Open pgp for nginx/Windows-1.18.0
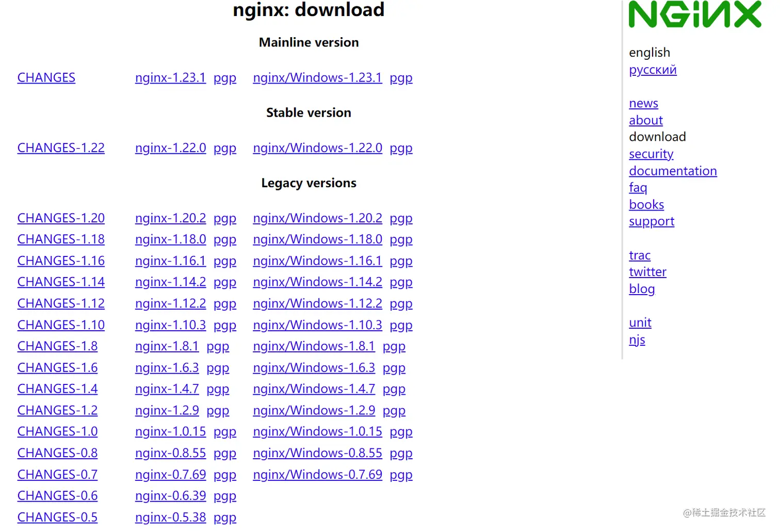The width and height of the screenshot is (780, 532). 401,239
